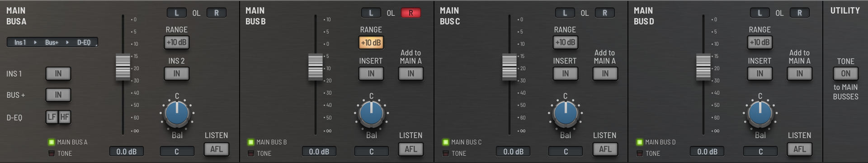Toggle the green MAIN BUS A source indicator

click(52, 142)
